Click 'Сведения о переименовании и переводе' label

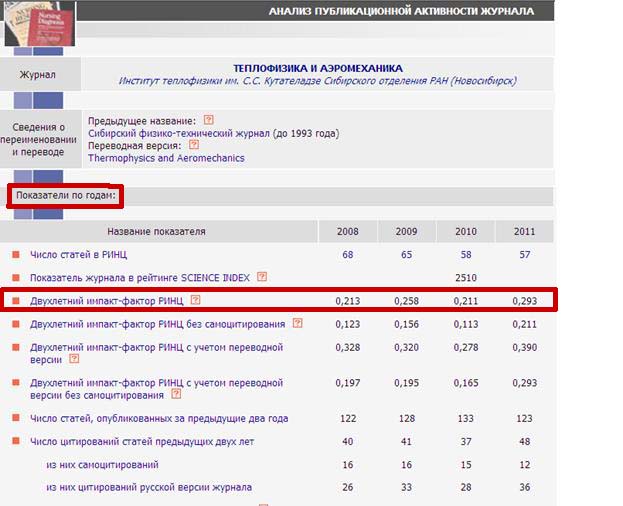[x=39, y=139]
